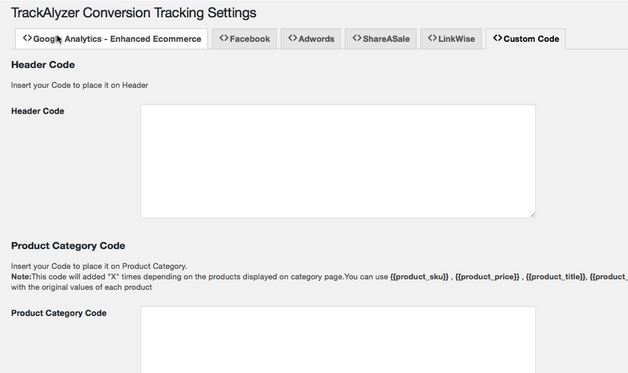Click inside the Header Code text area
628x373 pixels.
[338, 161]
